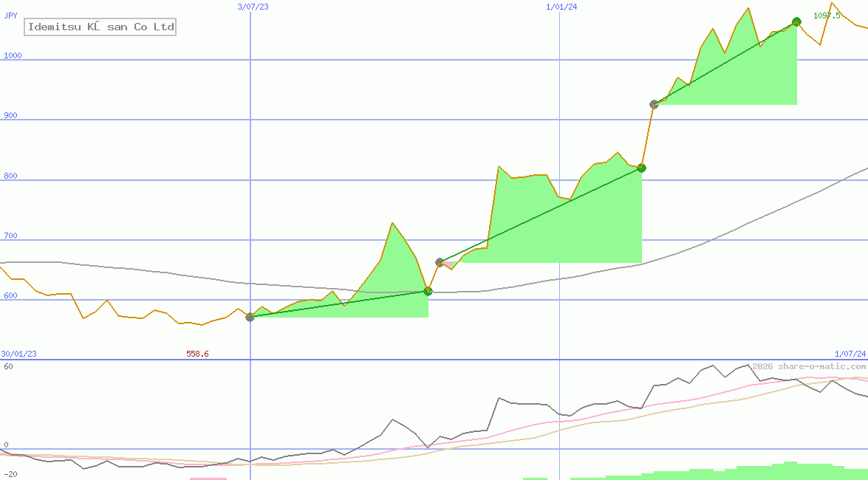
Task: Open the share-o-matic.com watermark link
Action: pyautogui.click(x=809, y=366)
